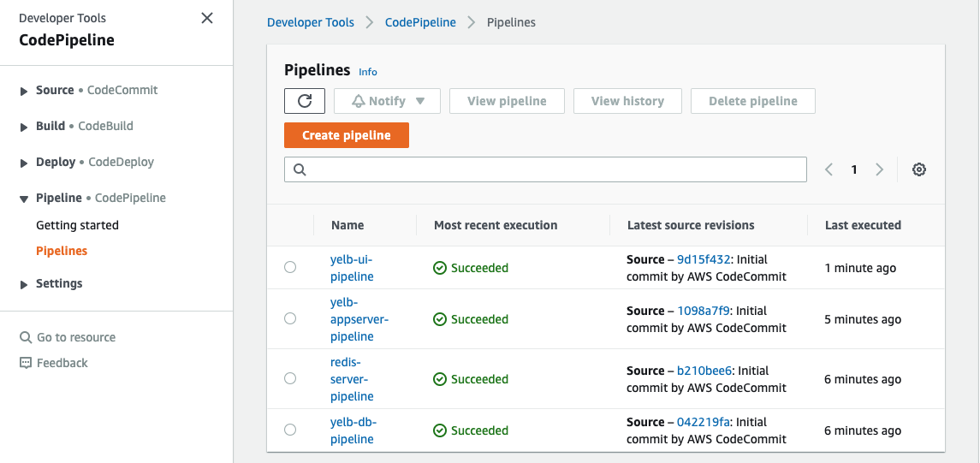Refresh the pipelines list
The image size is (980, 463).
pyautogui.click(x=305, y=101)
